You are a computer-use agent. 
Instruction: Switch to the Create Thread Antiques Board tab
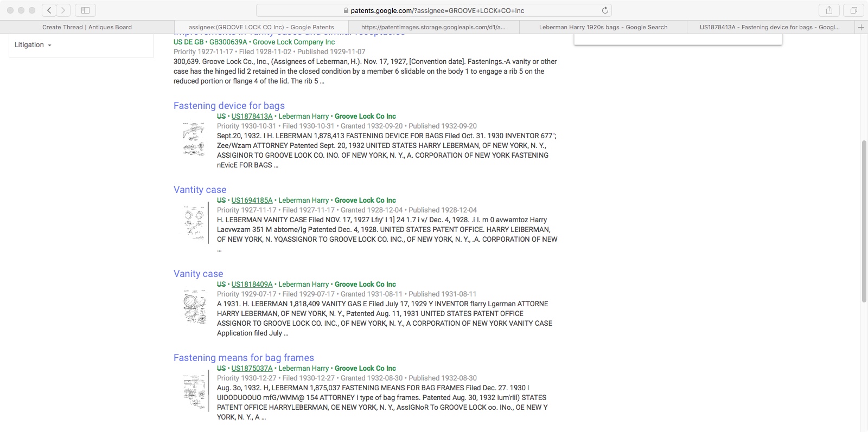(87, 27)
